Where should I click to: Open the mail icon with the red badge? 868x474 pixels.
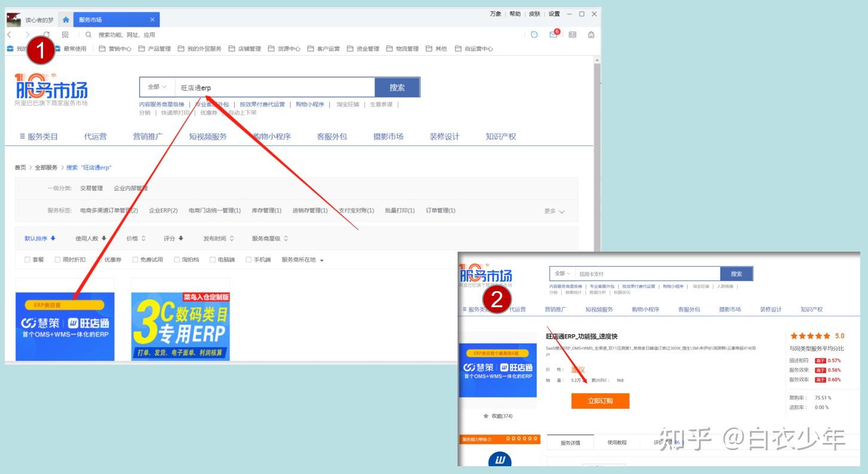(x=554, y=34)
